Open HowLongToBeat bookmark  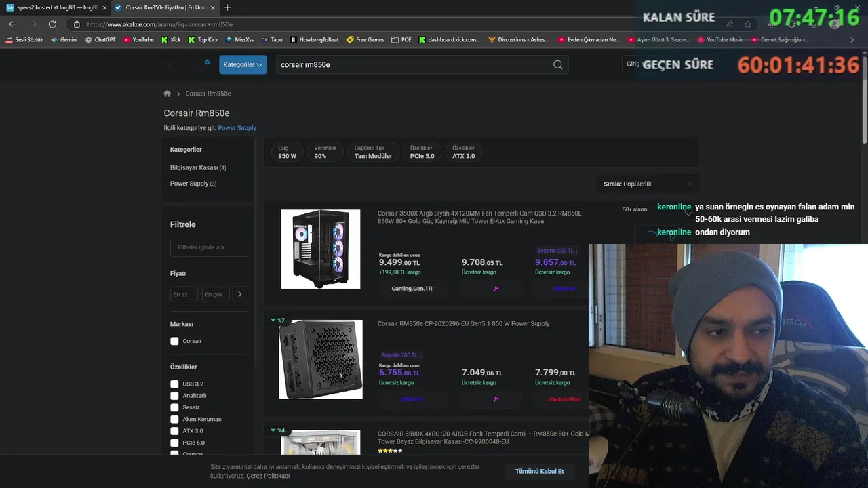314,40
